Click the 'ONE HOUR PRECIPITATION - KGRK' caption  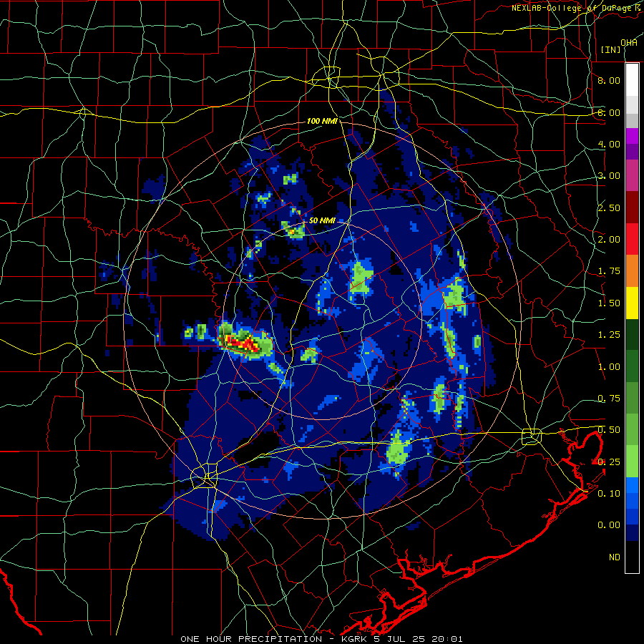[273, 639]
